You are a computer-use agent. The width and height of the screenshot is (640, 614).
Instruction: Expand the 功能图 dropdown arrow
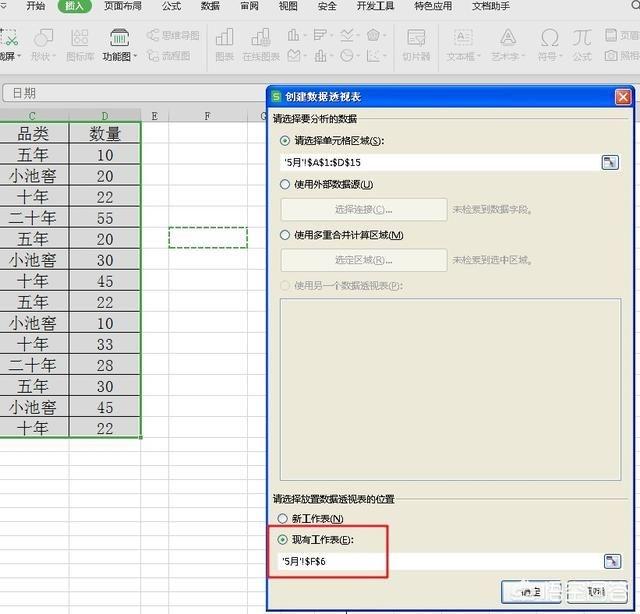pyautogui.click(x=135, y=56)
